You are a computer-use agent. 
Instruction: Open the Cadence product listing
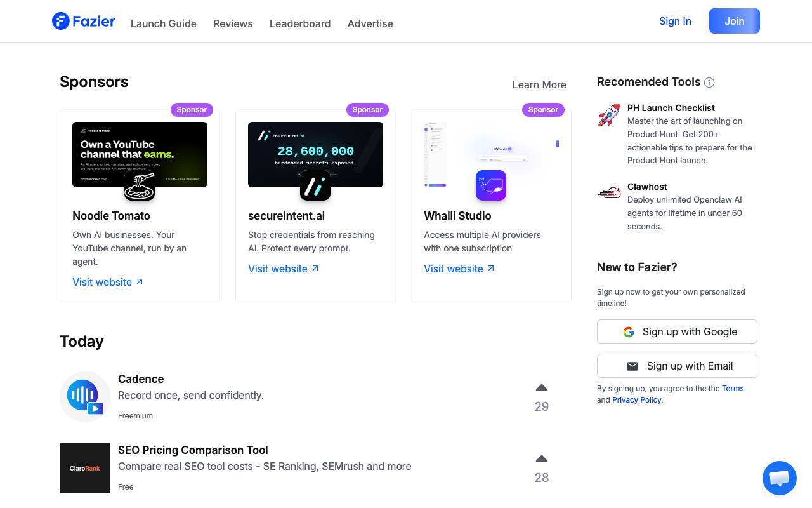(x=141, y=379)
